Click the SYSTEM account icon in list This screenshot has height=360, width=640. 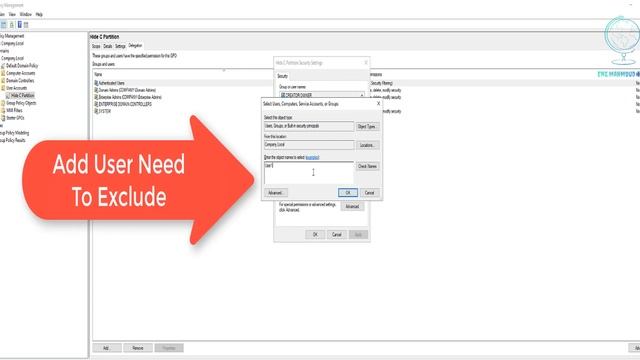pyautogui.click(x=96, y=111)
